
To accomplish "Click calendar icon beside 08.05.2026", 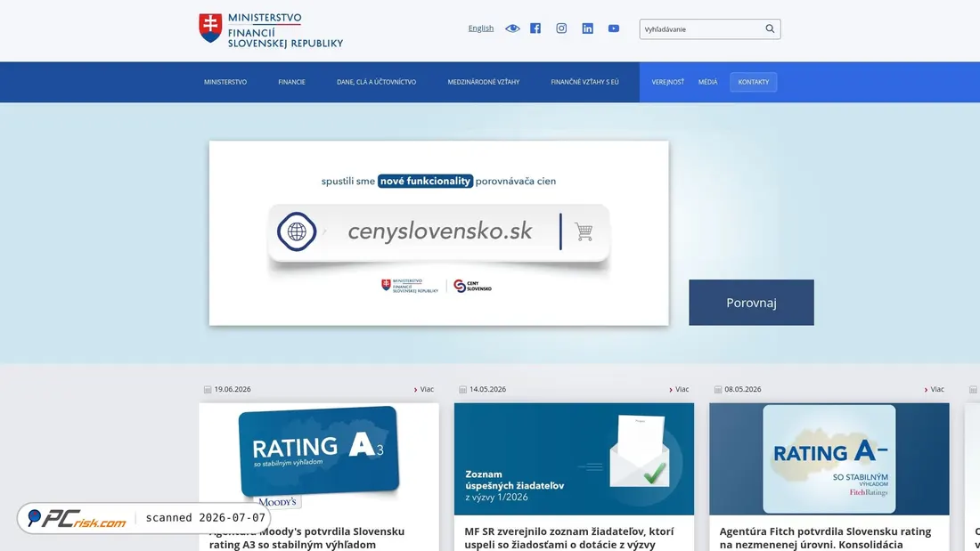I will (717, 389).
